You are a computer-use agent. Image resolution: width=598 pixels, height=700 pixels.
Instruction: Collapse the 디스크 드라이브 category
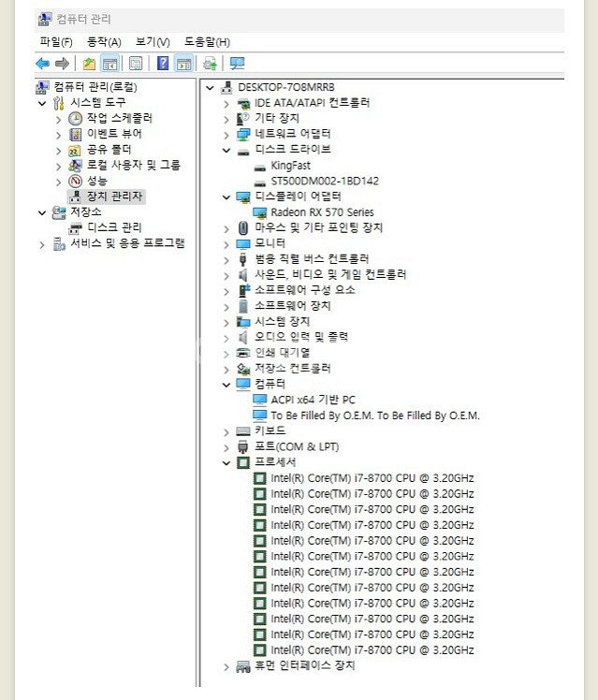pyautogui.click(x=226, y=151)
